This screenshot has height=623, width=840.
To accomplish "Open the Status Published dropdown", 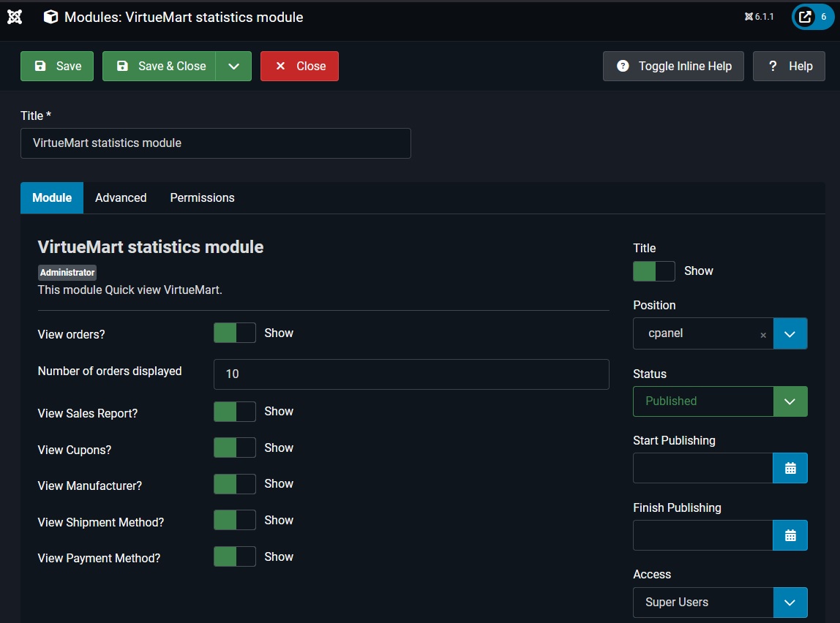I will coord(720,401).
